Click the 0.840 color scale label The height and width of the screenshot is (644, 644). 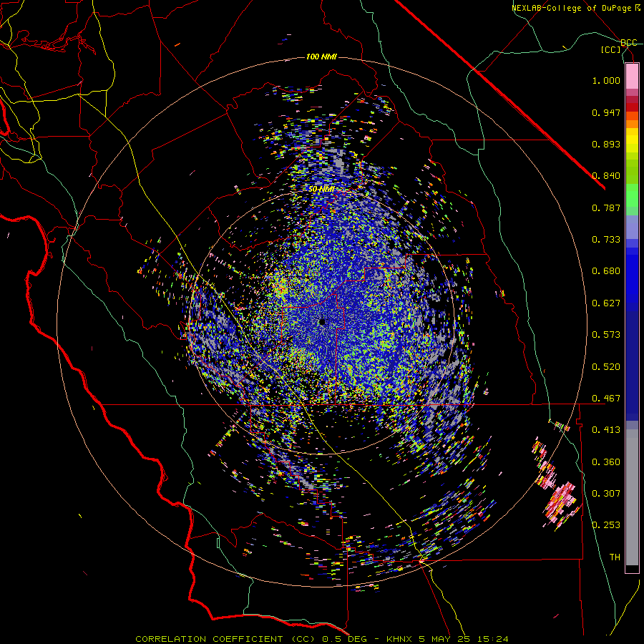pos(606,176)
